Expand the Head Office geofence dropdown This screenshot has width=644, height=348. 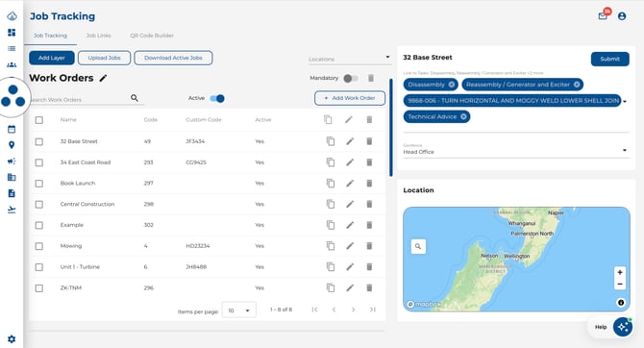[516, 150]
